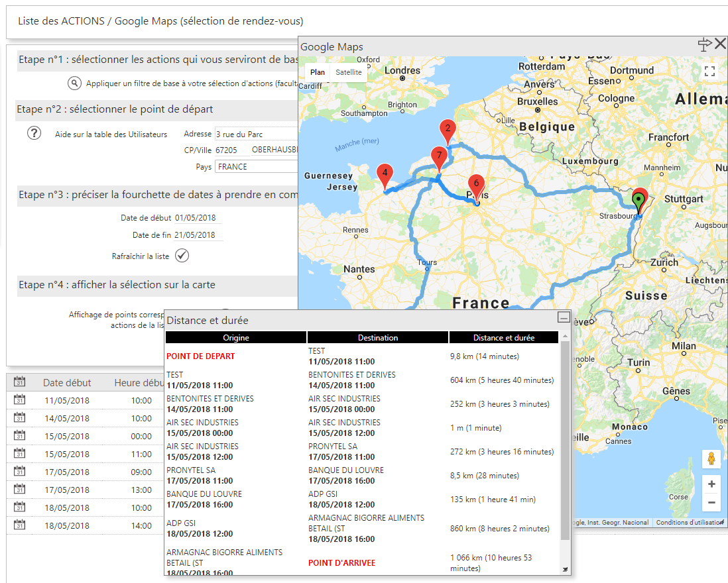Click the 272 km (3 heures 16 minutes) cell
This screenshot has width=728, height=583.
pyautogui.click(x=502, y=452)
